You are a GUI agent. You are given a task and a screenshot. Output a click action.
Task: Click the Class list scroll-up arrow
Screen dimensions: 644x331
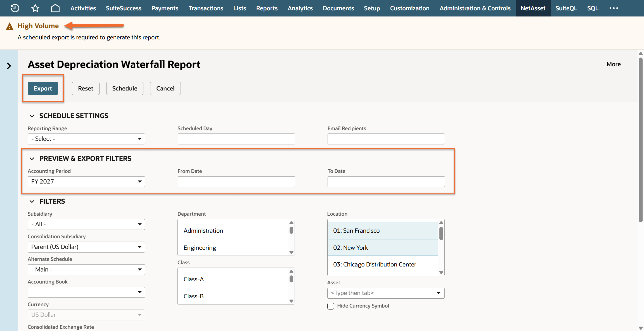pyautogui.click(x=291, y=271)
